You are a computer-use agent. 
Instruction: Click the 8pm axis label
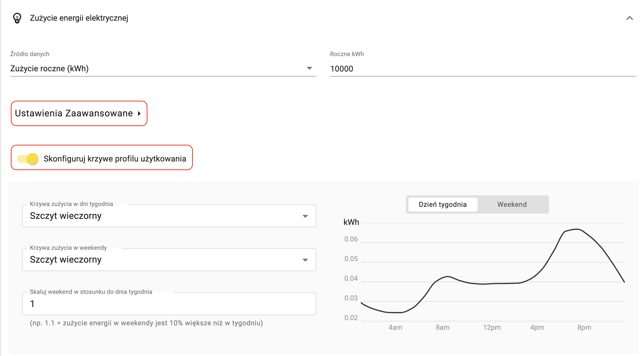coord(584,327)
